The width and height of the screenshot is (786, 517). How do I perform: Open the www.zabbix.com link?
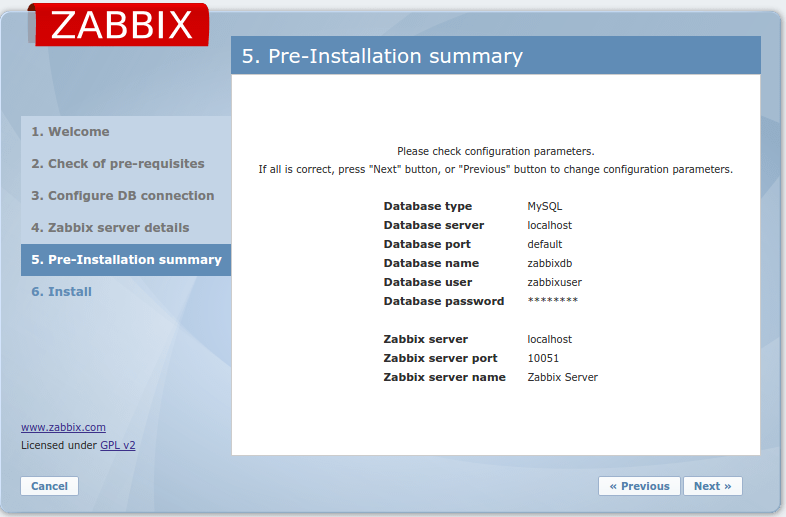63,427
